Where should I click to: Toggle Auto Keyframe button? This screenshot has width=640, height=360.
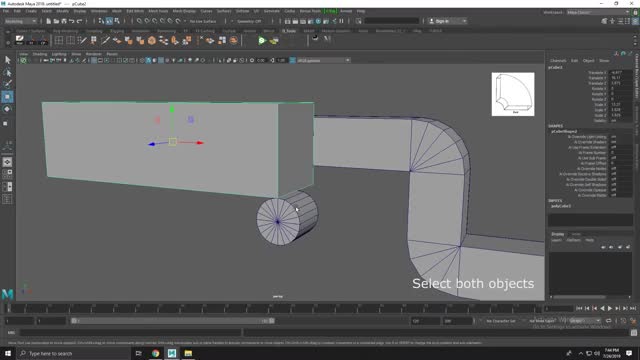[624, 321]
